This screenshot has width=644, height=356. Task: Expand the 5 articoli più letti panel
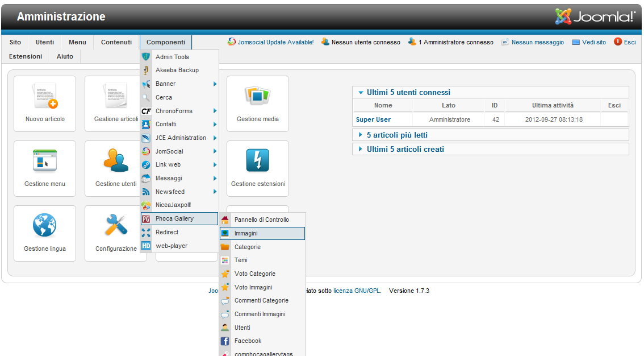pos(491,135)
